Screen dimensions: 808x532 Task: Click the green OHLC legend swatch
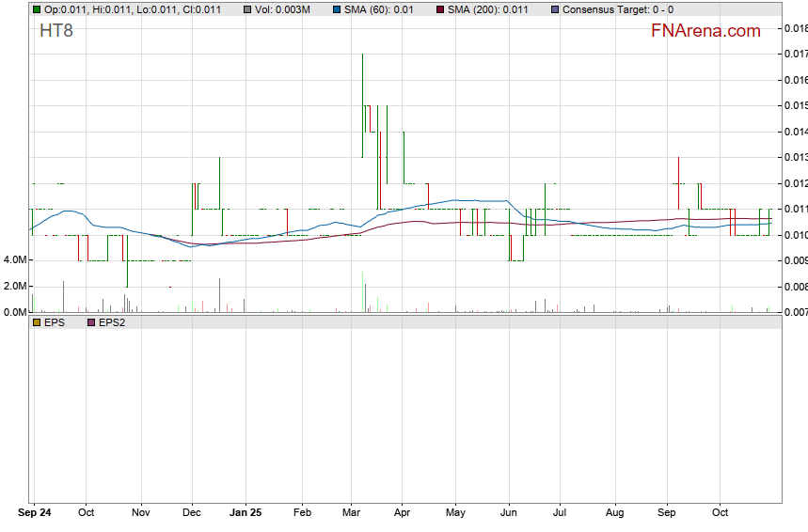click(37, 10)
